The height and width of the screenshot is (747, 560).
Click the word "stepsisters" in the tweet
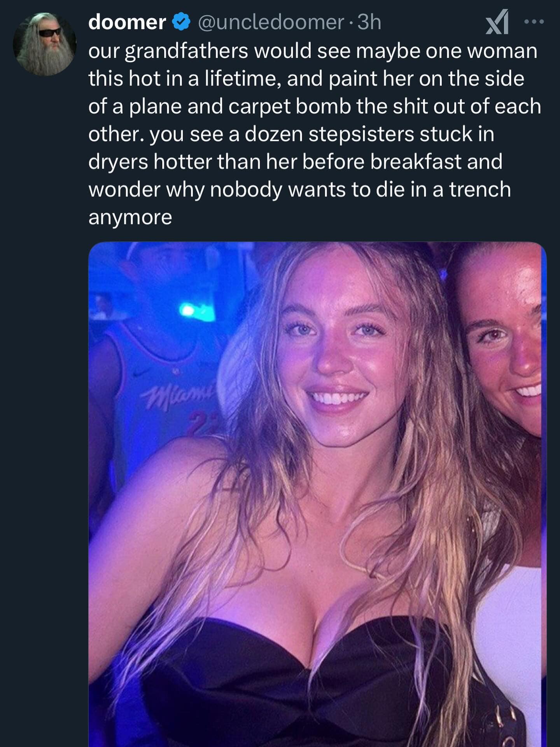click(x=360, y=134)
